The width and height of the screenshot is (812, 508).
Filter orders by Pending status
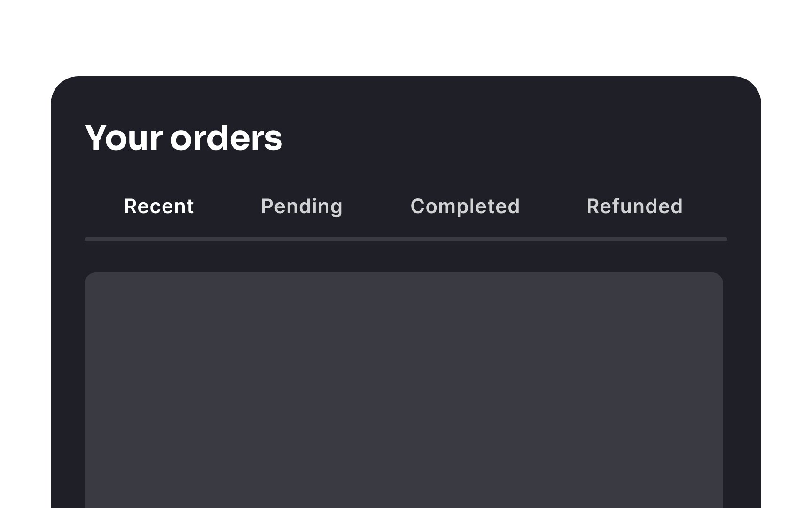tap(302, 207)
